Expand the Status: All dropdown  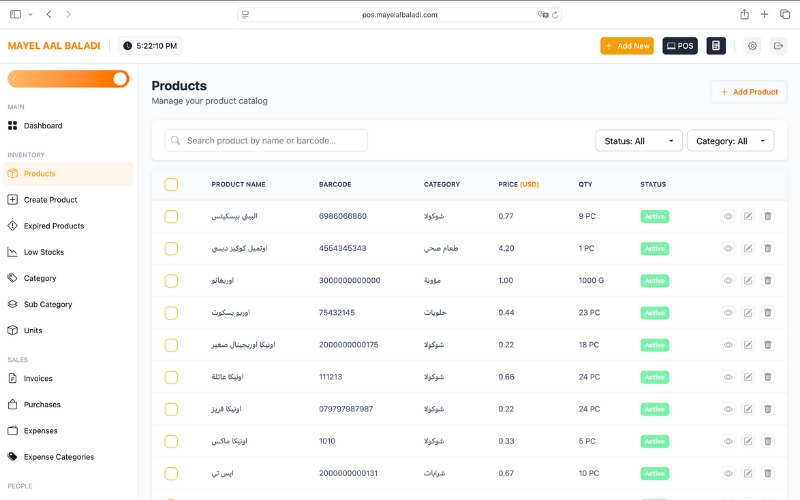click(x=639, y=141)
